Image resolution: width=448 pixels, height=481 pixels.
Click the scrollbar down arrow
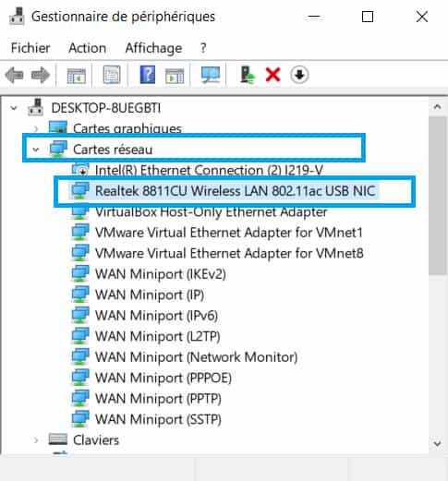coord(437,444)
